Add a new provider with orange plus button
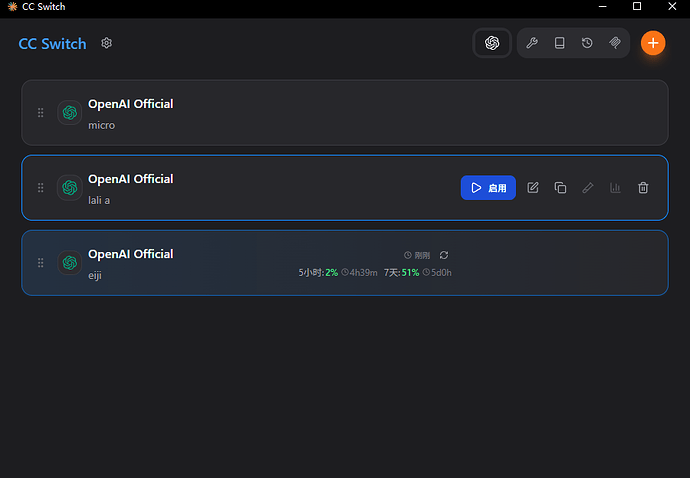This screenshot has height=478, width=690. tap(653, 43)
